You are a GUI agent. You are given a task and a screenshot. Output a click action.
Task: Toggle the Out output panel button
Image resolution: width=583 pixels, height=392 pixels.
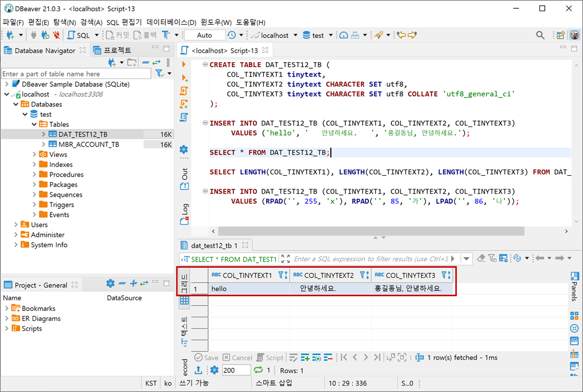[x=184, y=179]
